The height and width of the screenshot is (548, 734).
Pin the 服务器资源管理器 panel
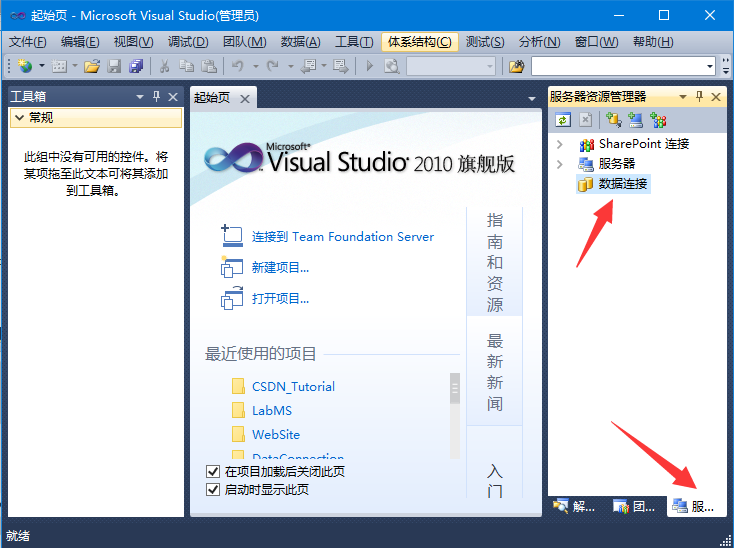click(x=699, y=96)
